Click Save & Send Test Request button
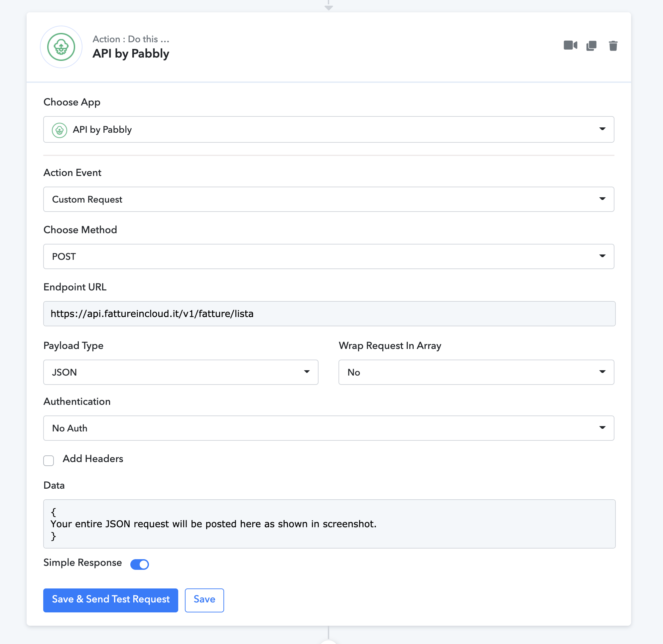This screenshot has width=663, height=644. click(111, 600)
